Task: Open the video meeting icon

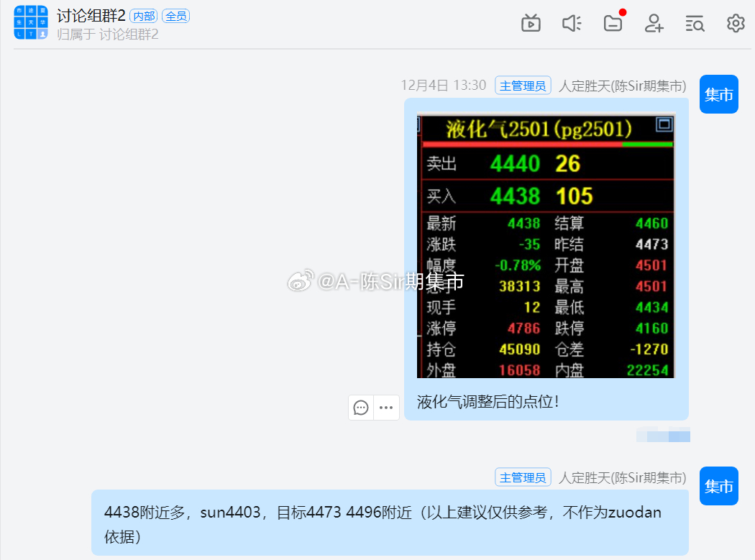Action: pos(531,23)
